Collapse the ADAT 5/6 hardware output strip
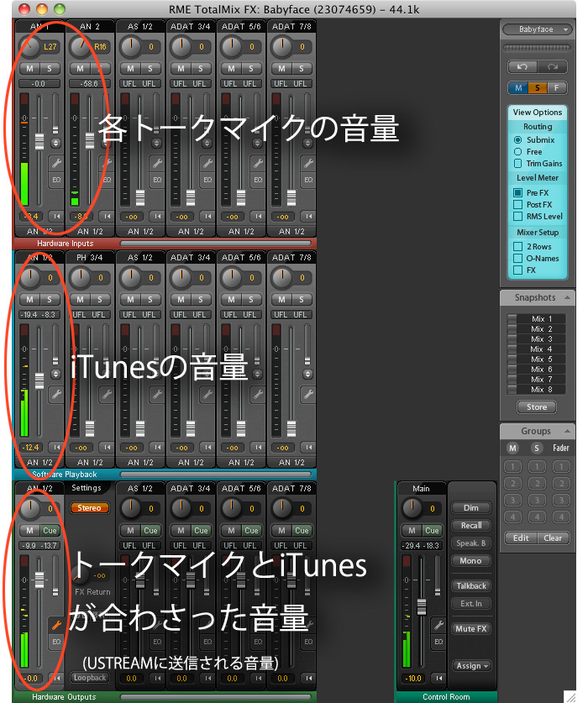Image resolution: width=588 pixels, height=703 pixels. (258, 679)
